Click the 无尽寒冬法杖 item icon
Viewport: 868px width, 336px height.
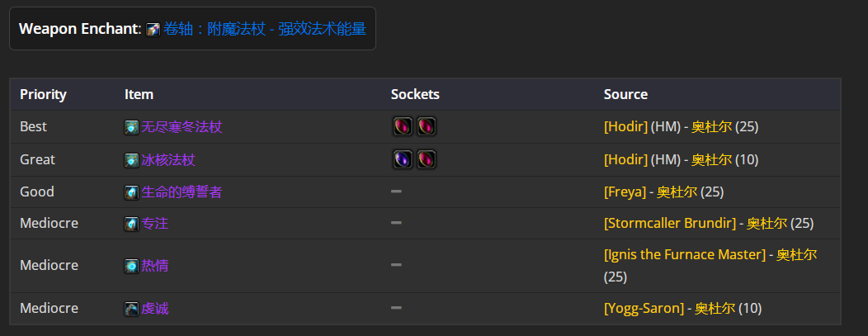[131, 127]
